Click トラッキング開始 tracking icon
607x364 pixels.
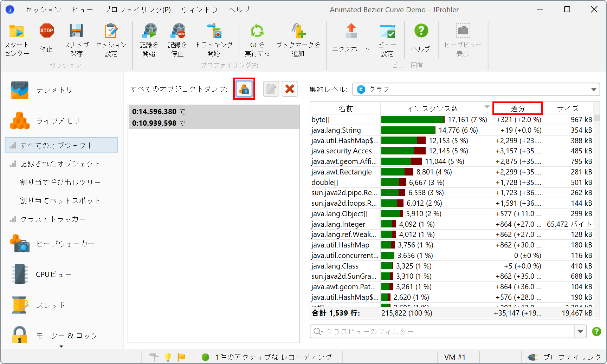click(x=214, y=31)
